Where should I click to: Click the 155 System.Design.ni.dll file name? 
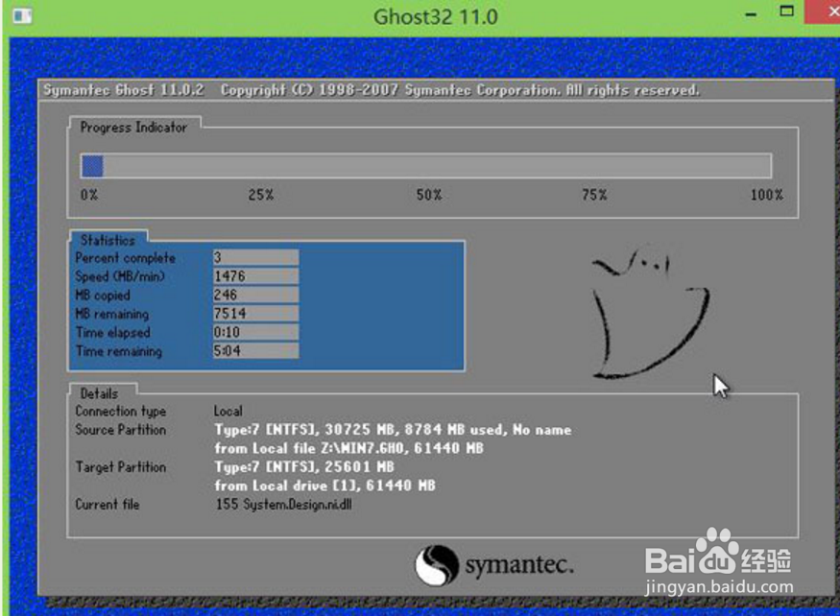tap(284, 505)
